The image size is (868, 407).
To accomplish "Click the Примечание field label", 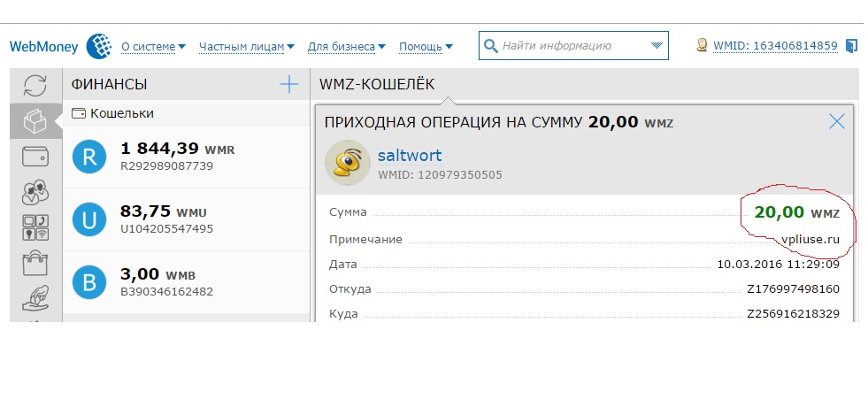I will click(366, 240).
